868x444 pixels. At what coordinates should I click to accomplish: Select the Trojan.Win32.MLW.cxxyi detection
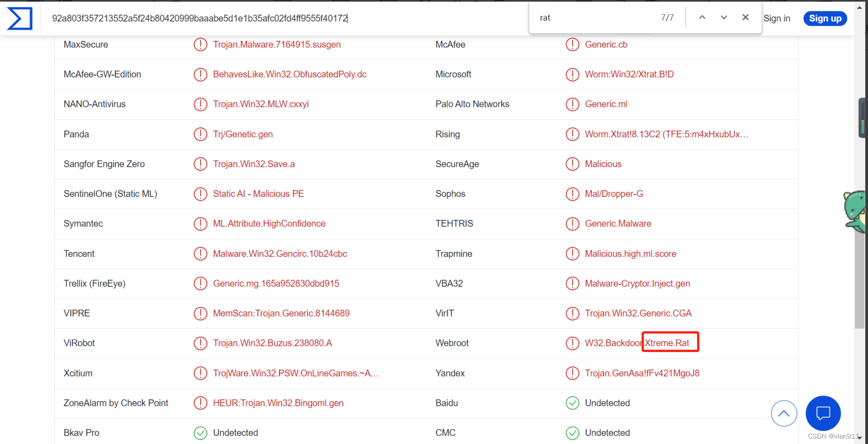[261, 104]
